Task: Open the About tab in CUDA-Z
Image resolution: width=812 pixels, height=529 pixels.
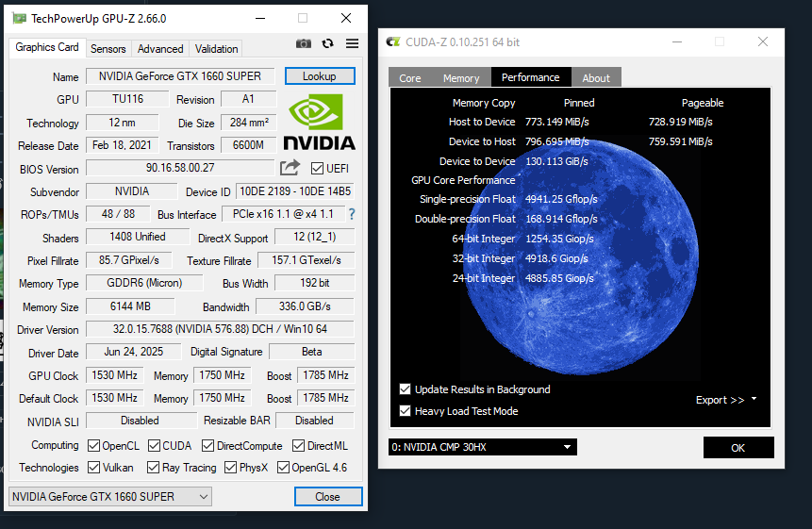Action: (x=596, y=78)
